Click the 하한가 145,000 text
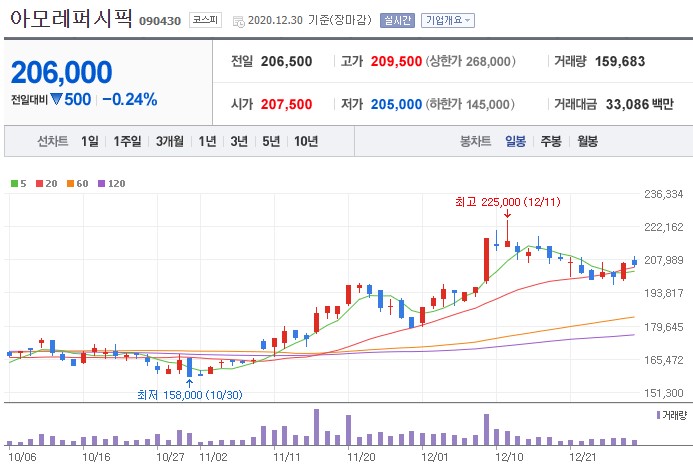Screen dimensions: 693x468 470,104
